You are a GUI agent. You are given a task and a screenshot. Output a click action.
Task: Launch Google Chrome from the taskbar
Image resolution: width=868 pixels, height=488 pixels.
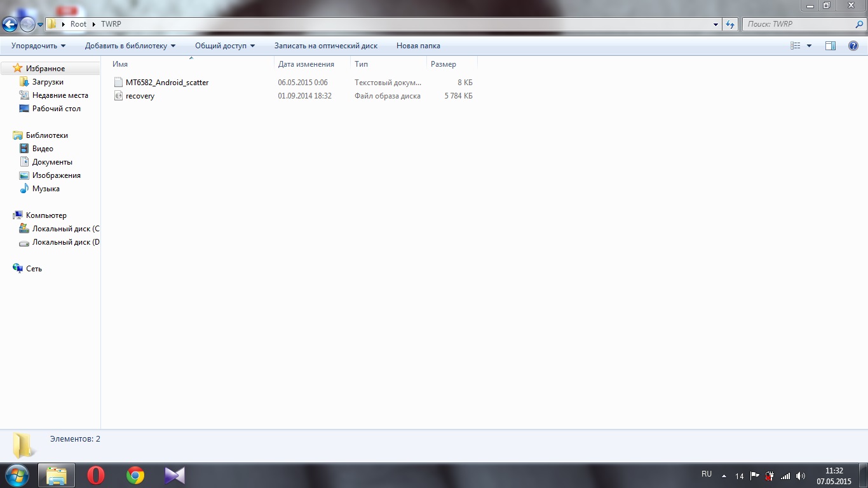click(135, 475)
